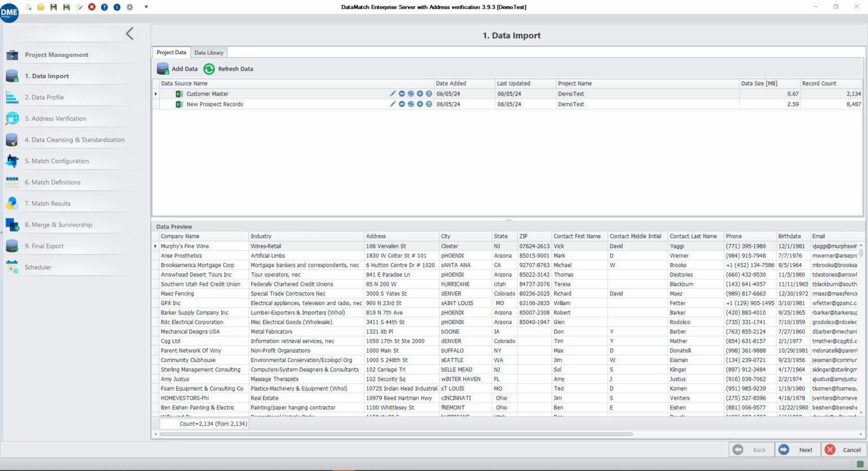868x471 pixels.
Task: Click the Record Count column header
Action: [x=819, y=84]
